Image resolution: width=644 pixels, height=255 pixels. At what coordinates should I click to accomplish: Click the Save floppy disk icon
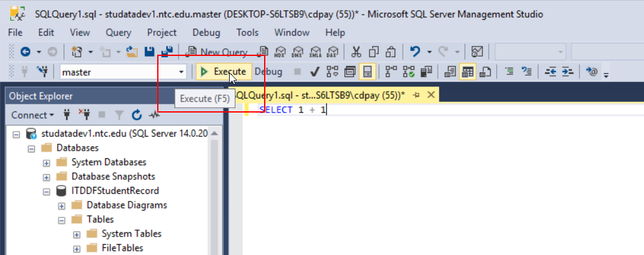150,52
